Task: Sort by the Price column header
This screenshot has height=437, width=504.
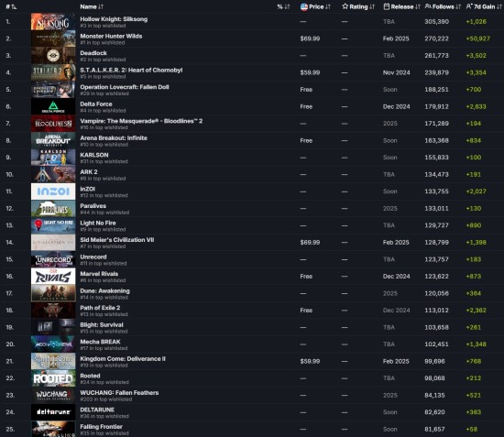Action: tap(315, 6)
